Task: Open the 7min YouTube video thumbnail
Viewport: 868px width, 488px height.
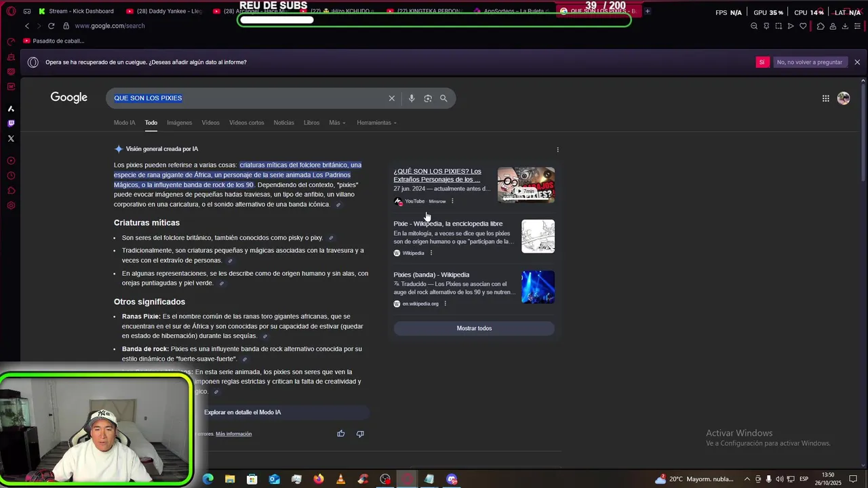Action: tap(526, 185)
